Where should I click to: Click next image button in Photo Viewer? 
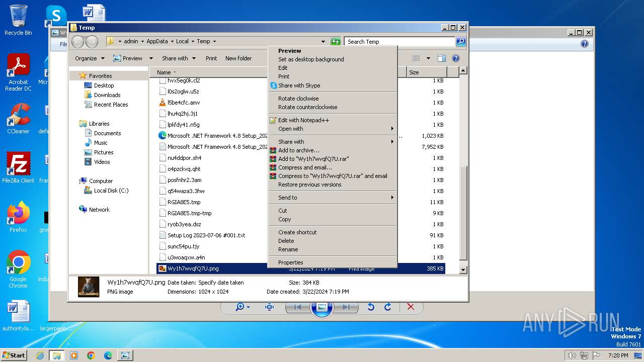[x=346, y=307]
